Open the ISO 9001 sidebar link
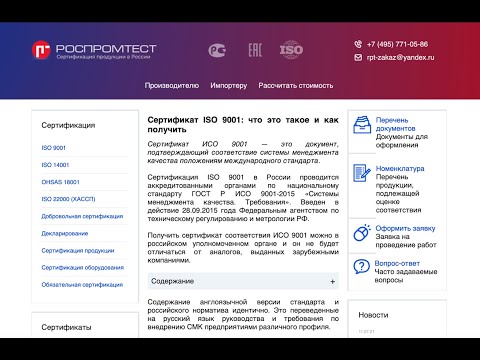This screenshot has width=480, height=360. tap(53, 148)
